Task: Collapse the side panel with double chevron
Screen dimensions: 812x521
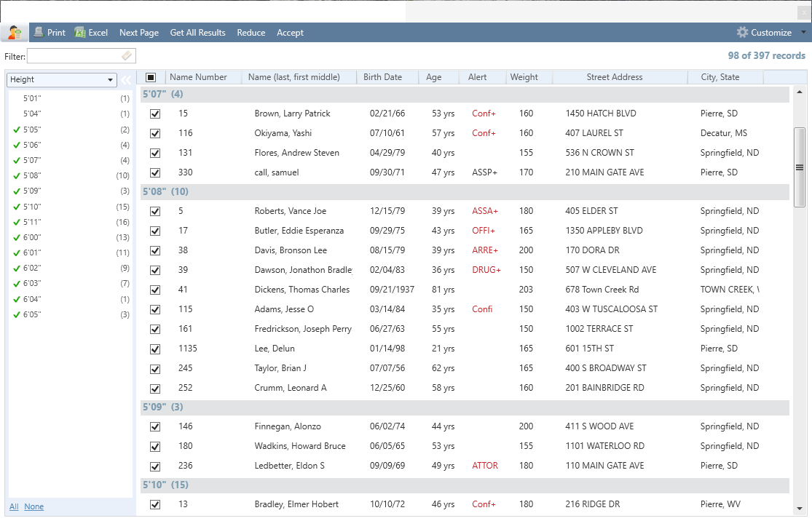Action: tap(125, 80)
